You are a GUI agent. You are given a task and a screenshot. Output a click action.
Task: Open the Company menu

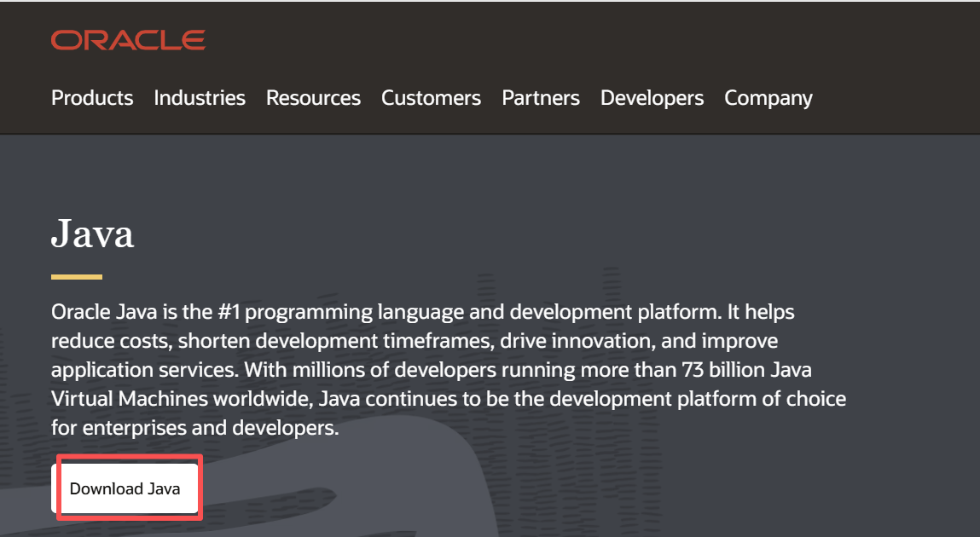click(x=768, y=98)
